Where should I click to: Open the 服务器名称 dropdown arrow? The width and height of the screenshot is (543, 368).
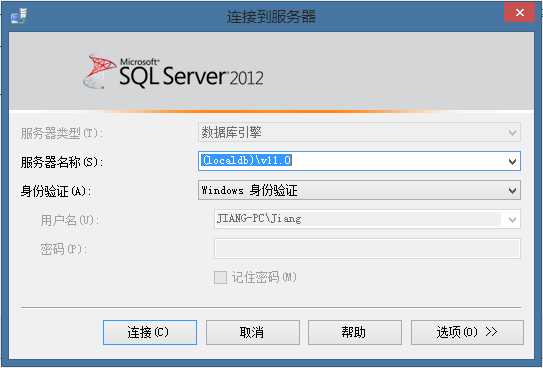[x=512, y=161]
